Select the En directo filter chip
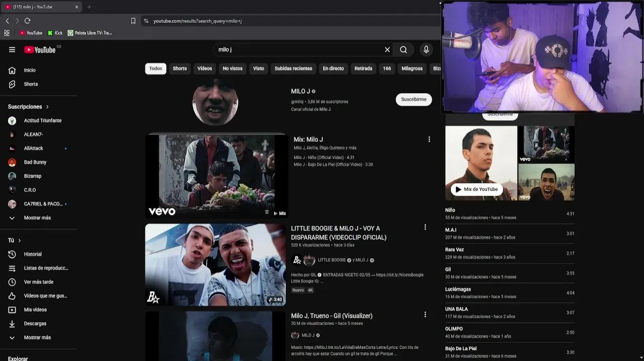This screenshot has height=361, width=644. click(x=333, y=69)
